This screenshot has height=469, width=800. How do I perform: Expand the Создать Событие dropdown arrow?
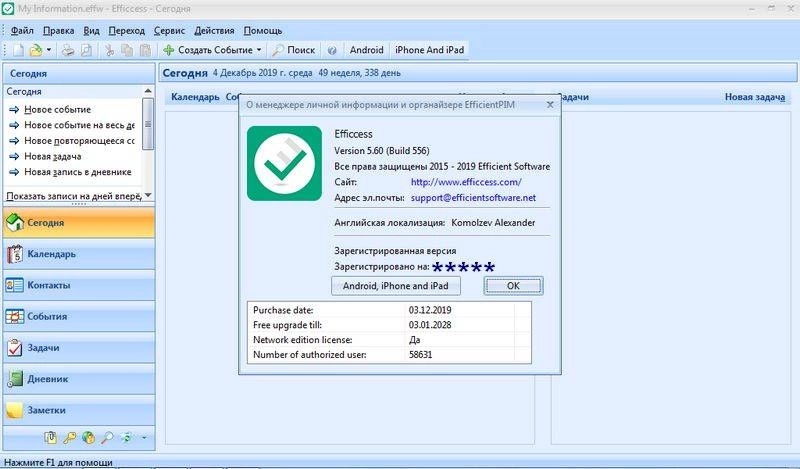click(x=259, y=50)
